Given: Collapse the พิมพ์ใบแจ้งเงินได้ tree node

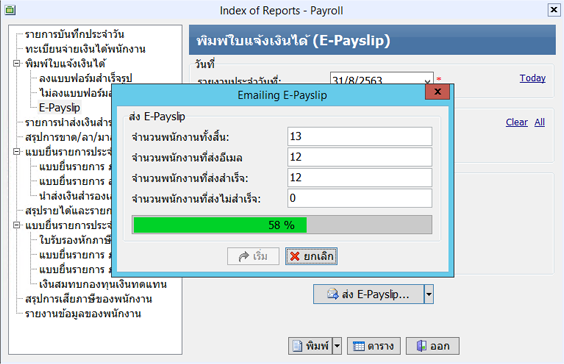Looking at the screenshot, I should point(16,63).
